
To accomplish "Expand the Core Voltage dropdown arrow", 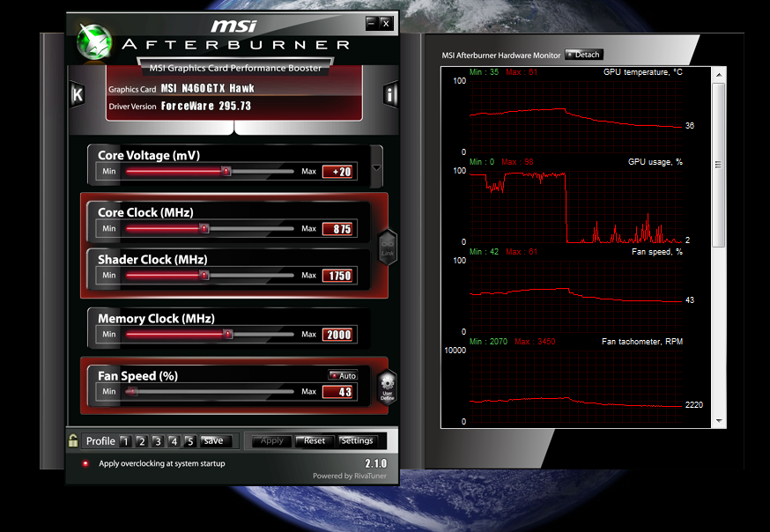I will (377, 167).
